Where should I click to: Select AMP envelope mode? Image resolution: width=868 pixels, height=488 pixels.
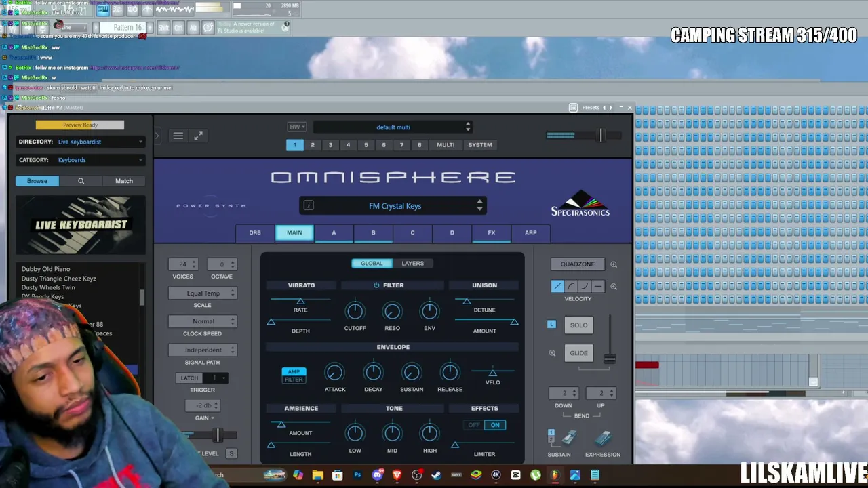point(294,371)
